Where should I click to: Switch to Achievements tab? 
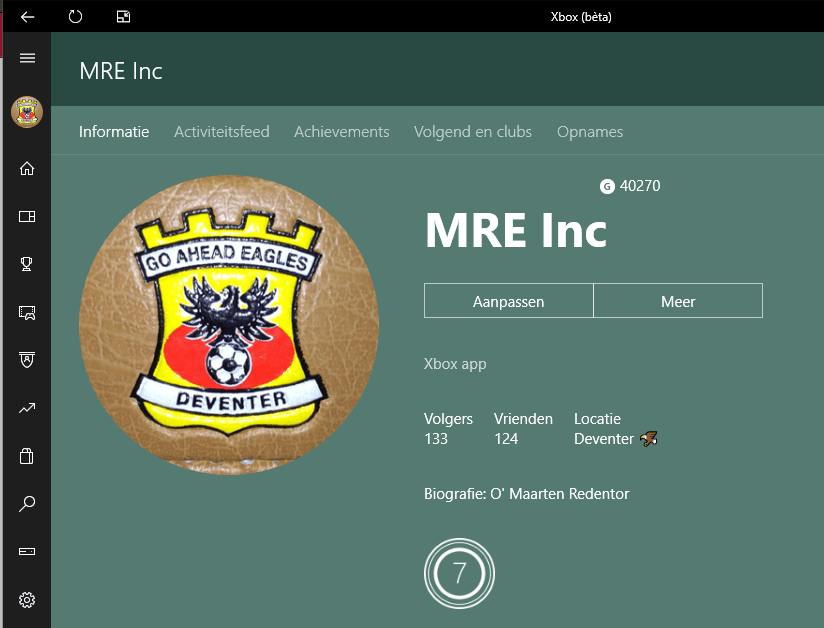coord(342,131)
